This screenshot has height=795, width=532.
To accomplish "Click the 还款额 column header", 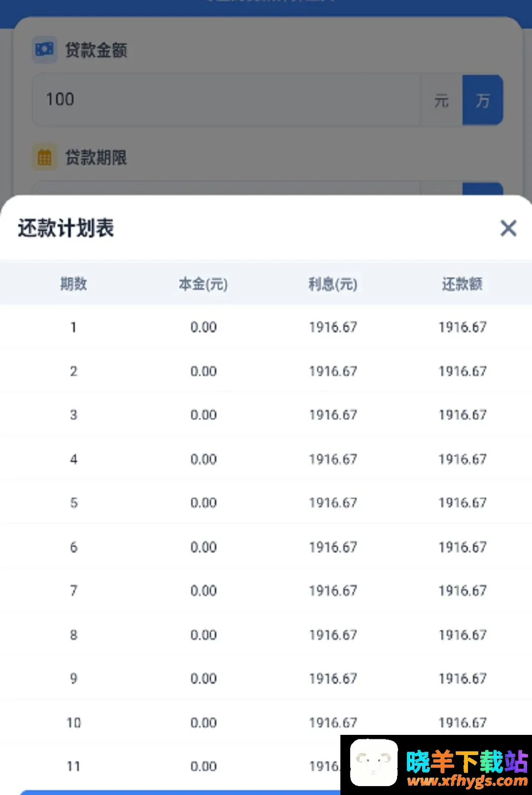I will 462,284.
